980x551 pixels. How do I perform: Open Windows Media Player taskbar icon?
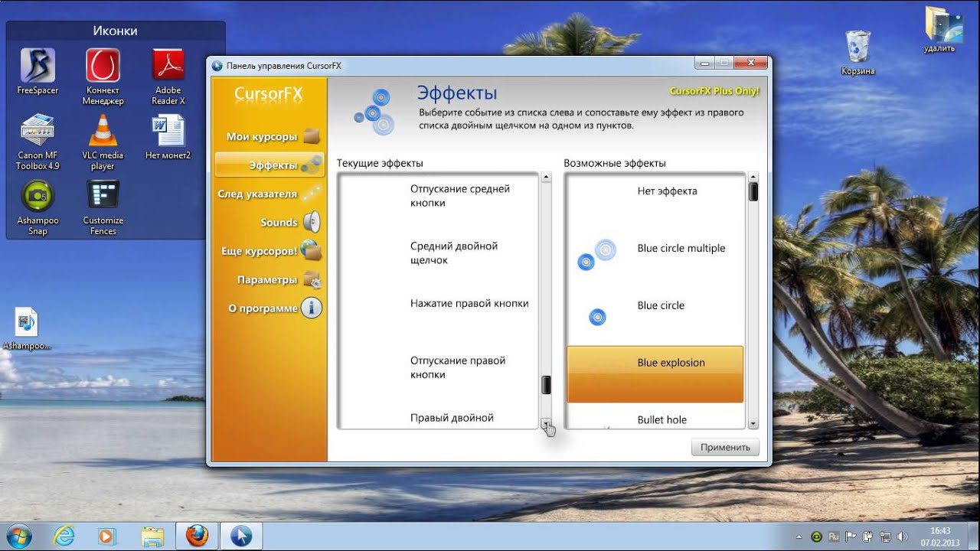pos(108,536)
